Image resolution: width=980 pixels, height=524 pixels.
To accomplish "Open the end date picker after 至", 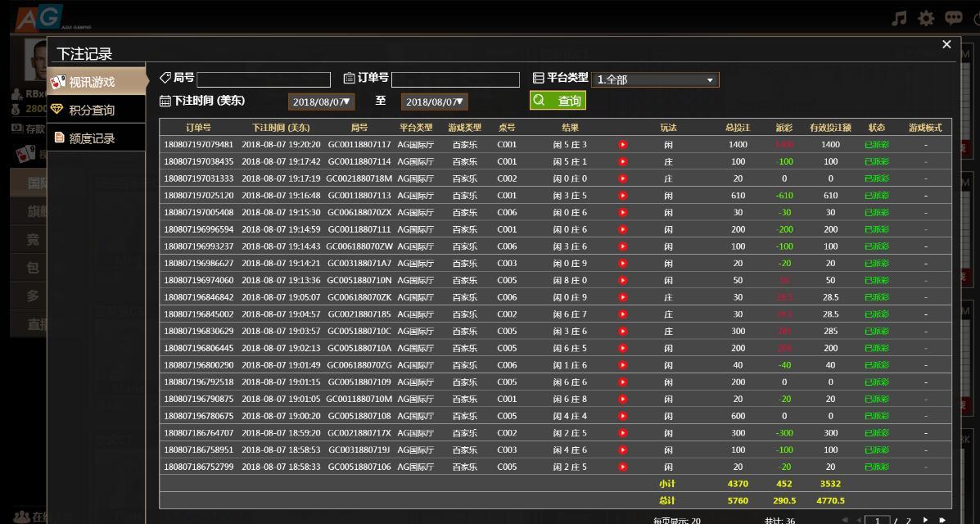I will pyautogui.click(x=435, y=102).
